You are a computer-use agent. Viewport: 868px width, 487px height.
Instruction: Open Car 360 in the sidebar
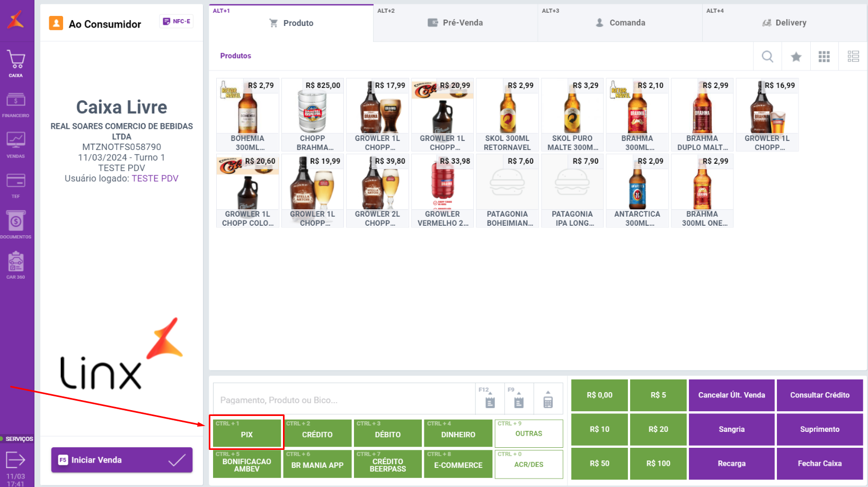(16, 265)
